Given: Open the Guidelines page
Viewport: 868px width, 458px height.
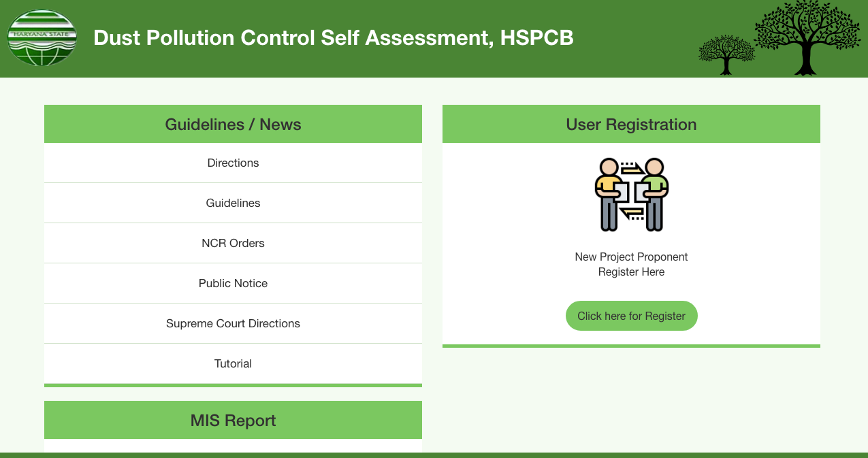Looking at the screenshot, I should click(233, 203).
